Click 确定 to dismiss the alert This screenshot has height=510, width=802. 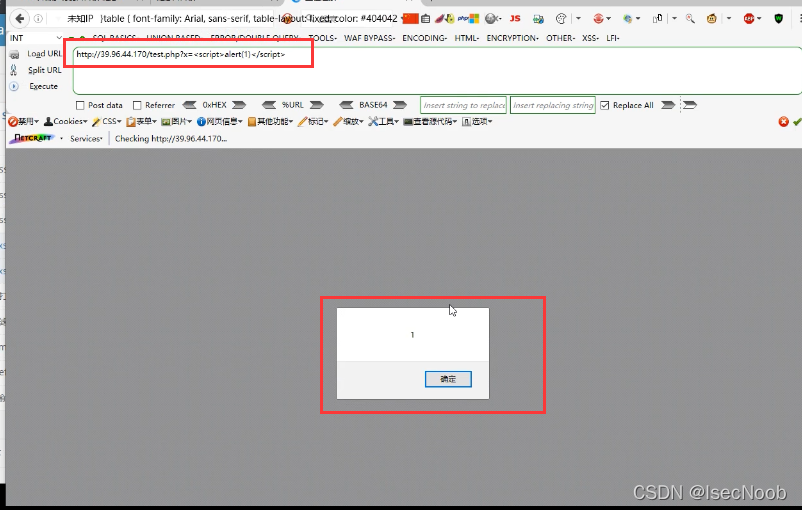click(448, 379)
